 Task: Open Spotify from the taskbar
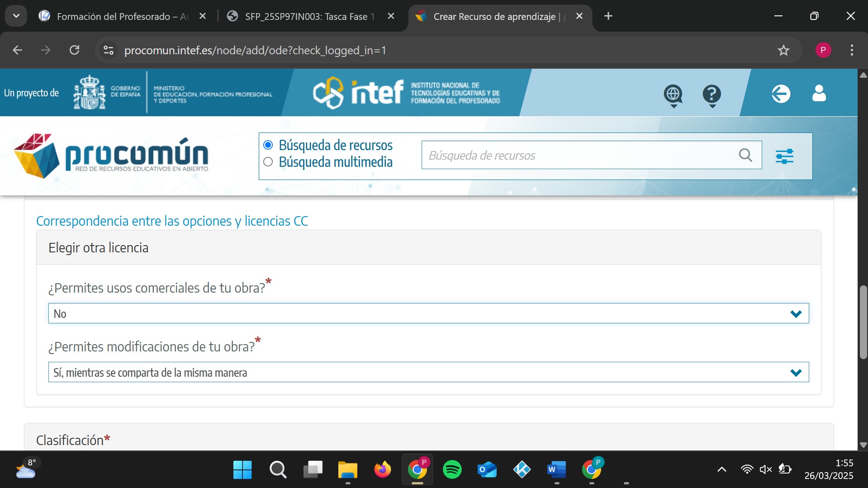pos(452,469)
